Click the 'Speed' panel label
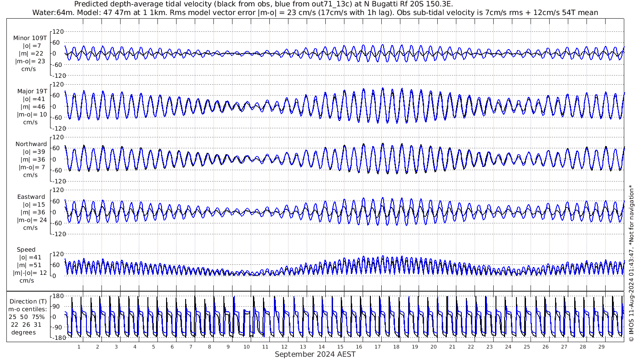637x364 pixels. (x=26, y=250)
